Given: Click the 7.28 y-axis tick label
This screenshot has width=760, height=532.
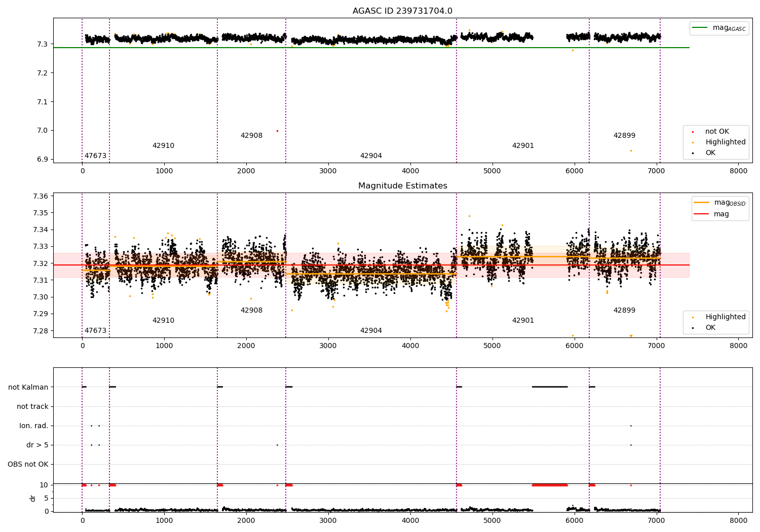Looking at the screenshot, I should tap(40, 331).
